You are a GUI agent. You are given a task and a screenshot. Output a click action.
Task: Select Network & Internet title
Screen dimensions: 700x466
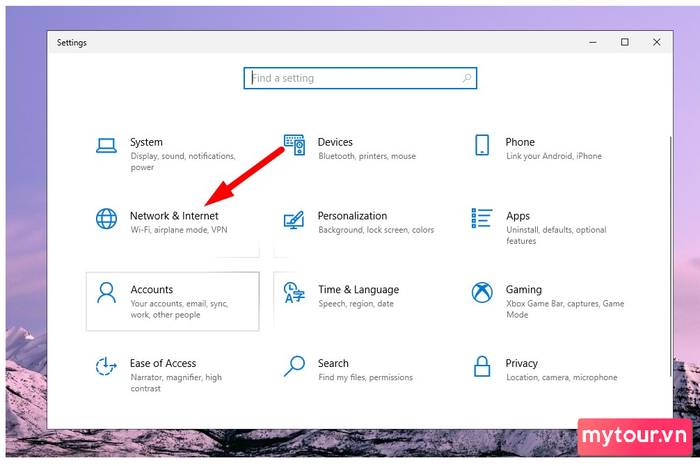pyautogui.click(x=174, y=216)
